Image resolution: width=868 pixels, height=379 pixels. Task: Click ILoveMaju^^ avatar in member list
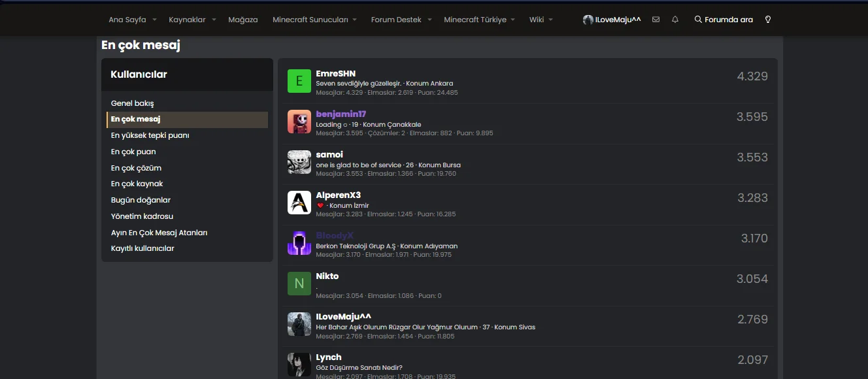[299, 324]
